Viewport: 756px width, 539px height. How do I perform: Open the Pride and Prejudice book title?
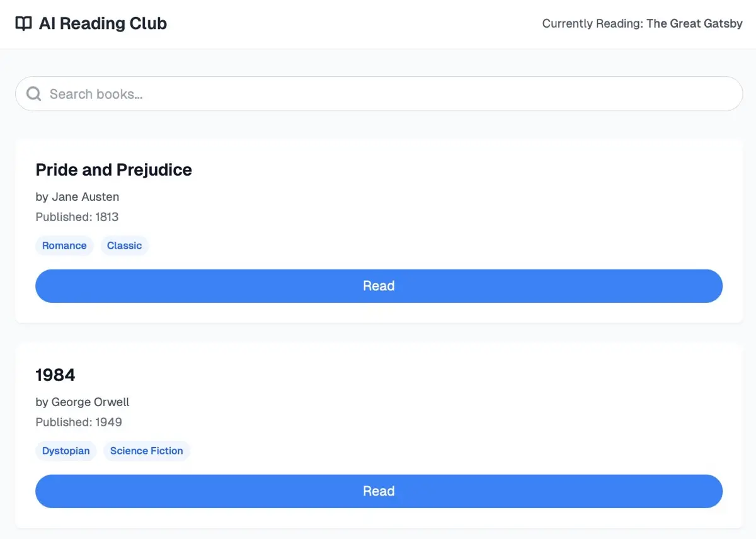[114, 170]
